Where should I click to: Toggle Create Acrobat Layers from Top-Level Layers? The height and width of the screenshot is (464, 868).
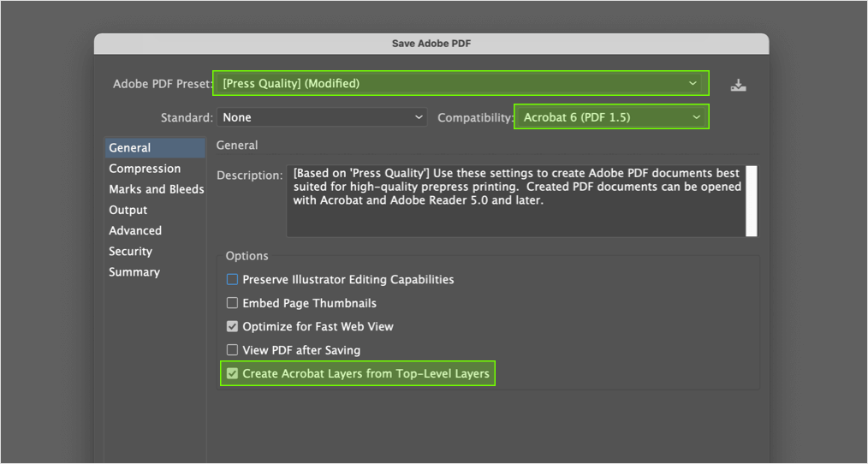232,374
